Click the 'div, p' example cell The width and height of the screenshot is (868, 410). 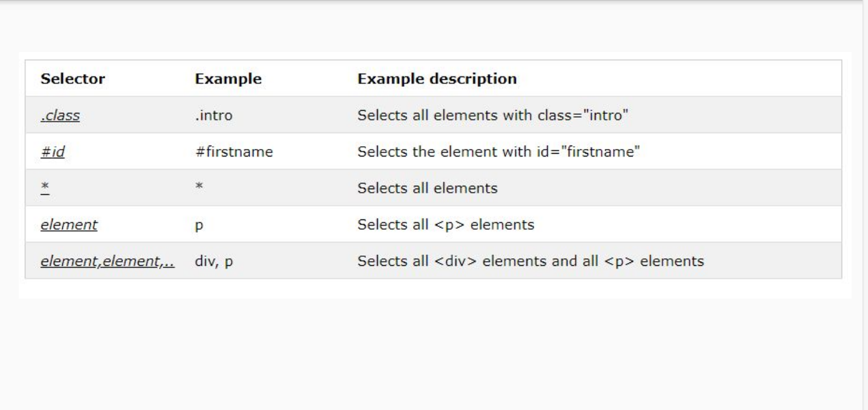coord(214,261)
